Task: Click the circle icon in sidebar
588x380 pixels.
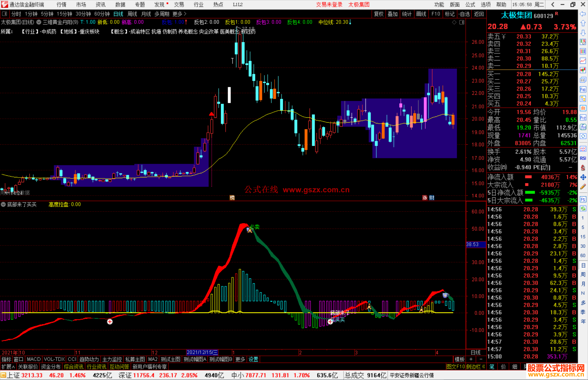Action: [583, 136]
